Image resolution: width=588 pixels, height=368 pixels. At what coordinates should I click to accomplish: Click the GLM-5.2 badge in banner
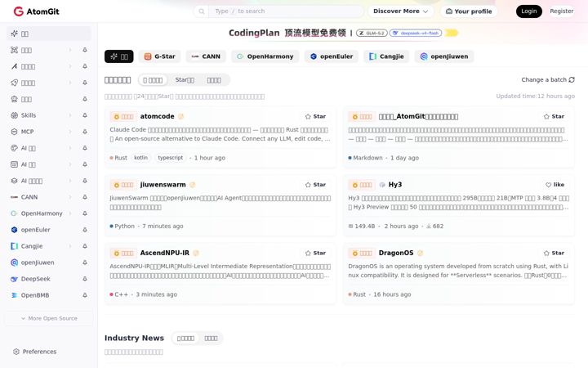point(372,33)
